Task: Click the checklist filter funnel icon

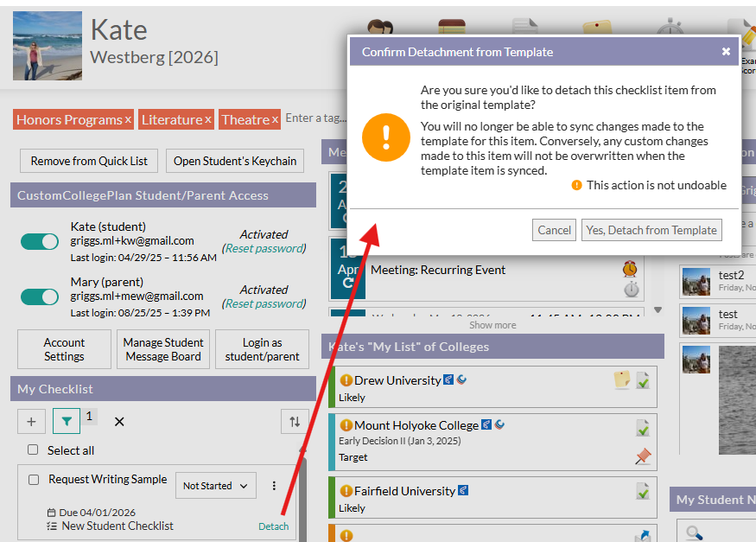Action: pos(67,421)
